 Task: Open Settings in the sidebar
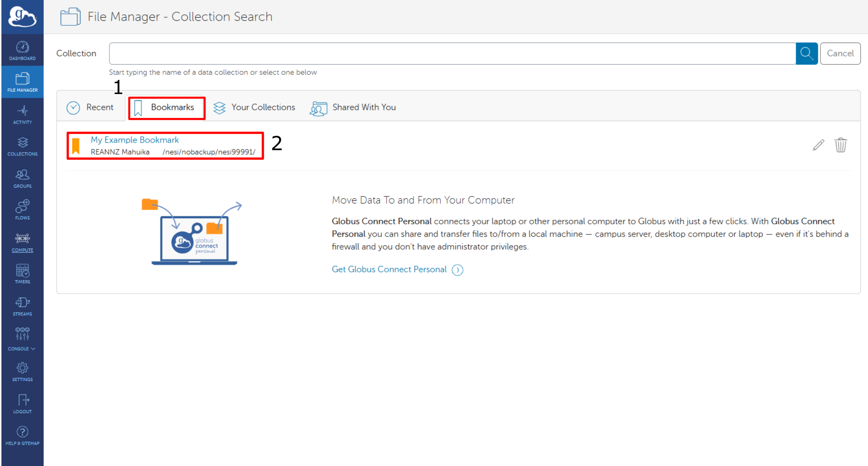click(x=22, y=372)
